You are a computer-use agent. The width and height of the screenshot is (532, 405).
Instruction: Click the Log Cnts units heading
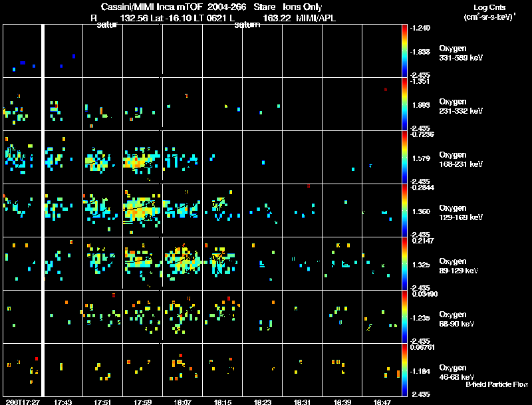[x=489, y=7]
